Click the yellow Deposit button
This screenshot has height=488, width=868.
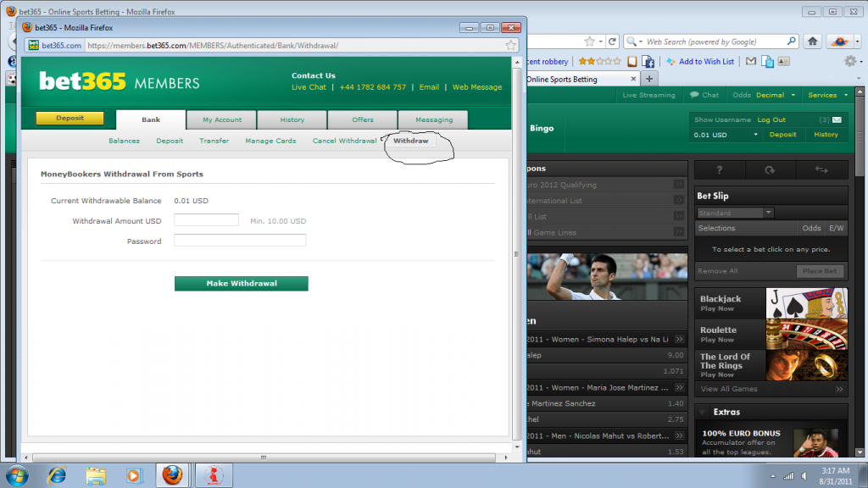pyautogui.click(x=70, y=118)
